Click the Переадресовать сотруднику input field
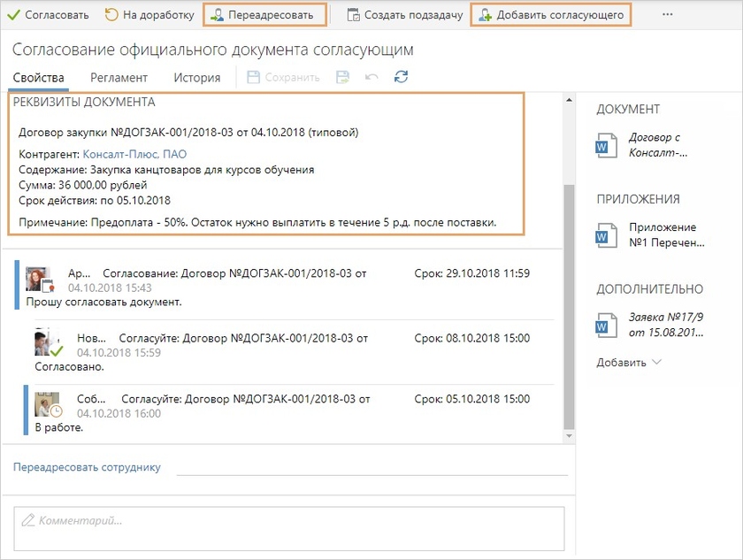Image resolution: width=743 pixels, height=560 pixels. tap(371, 467)
